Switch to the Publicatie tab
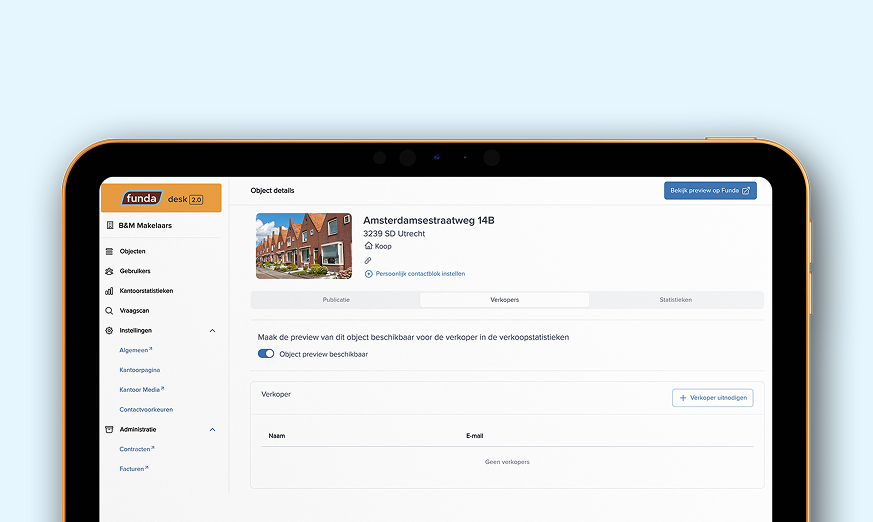 [x=336, y=300]
